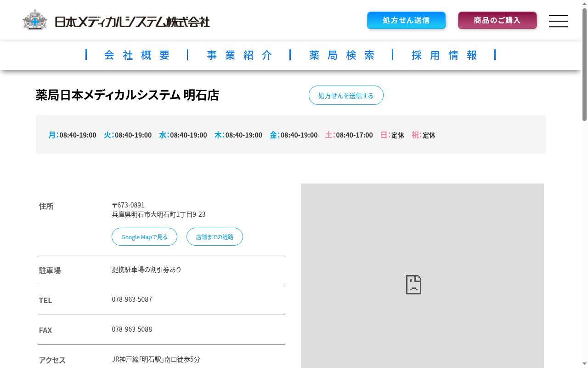This screenshot has width=588, height=368.
Task: Click the fax number 078-963-5088
Action: click(x=132, y=329)
